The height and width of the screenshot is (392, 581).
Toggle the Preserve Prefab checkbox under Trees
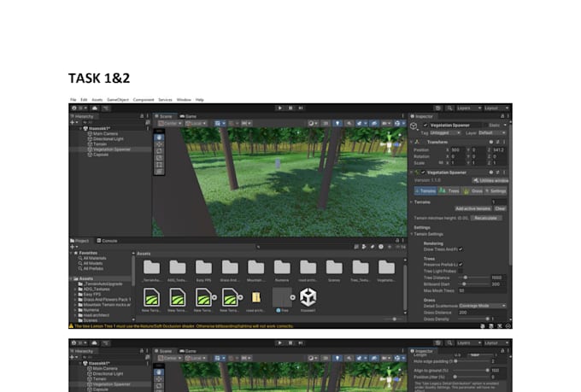click(461, 265)
